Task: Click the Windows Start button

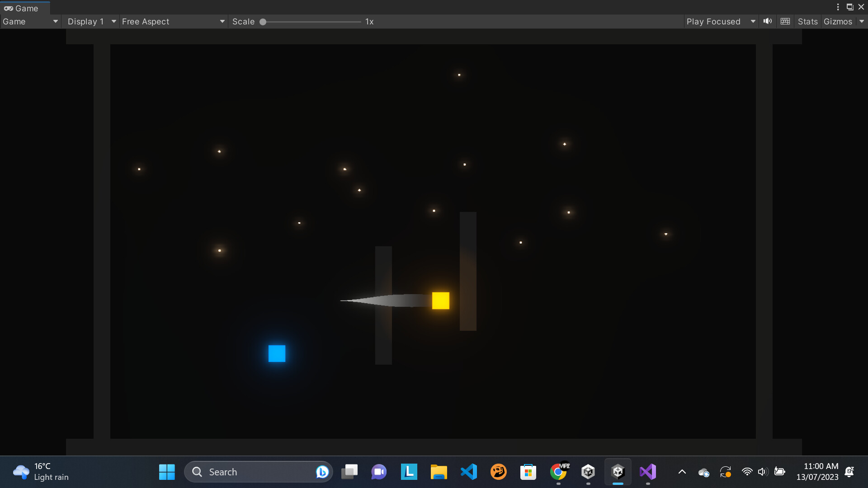Action: tap(166, 471)
